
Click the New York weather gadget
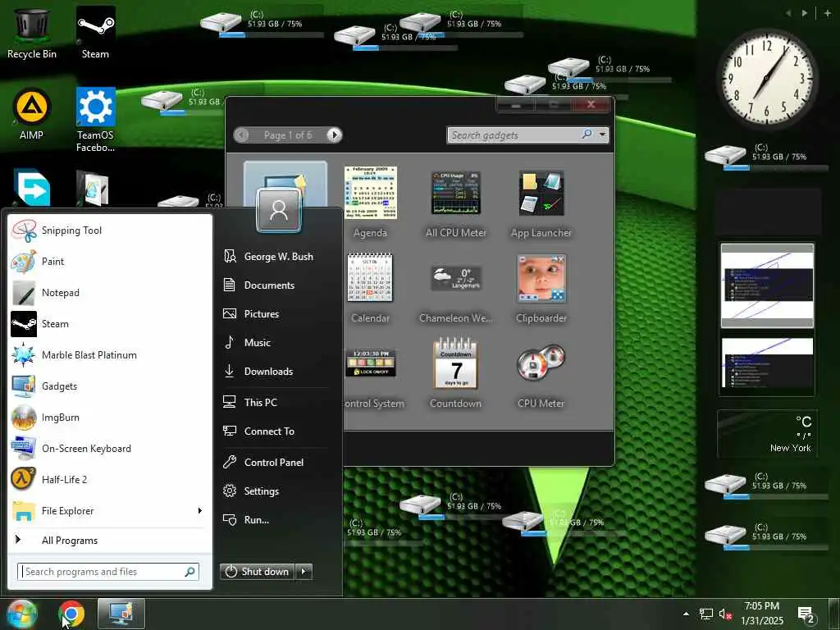[768, 435]
